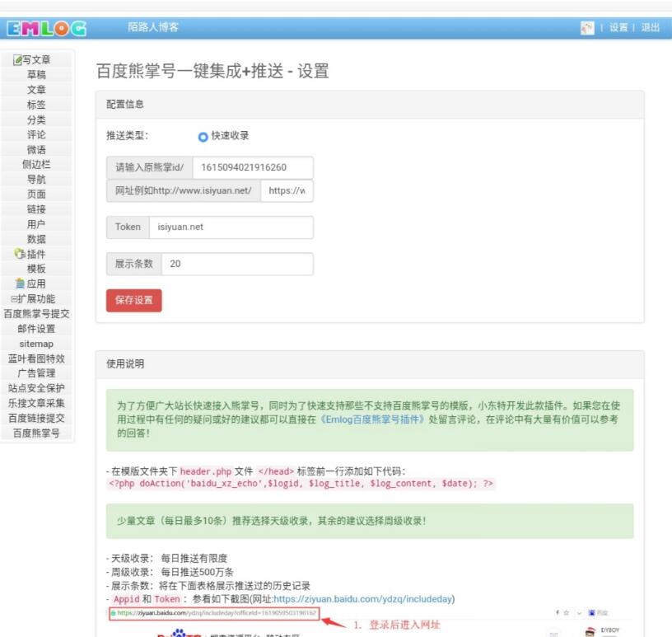672x637 pixels.
Task: Open the Emlog百度熊掌号插件 link
Action: (372, 419)
